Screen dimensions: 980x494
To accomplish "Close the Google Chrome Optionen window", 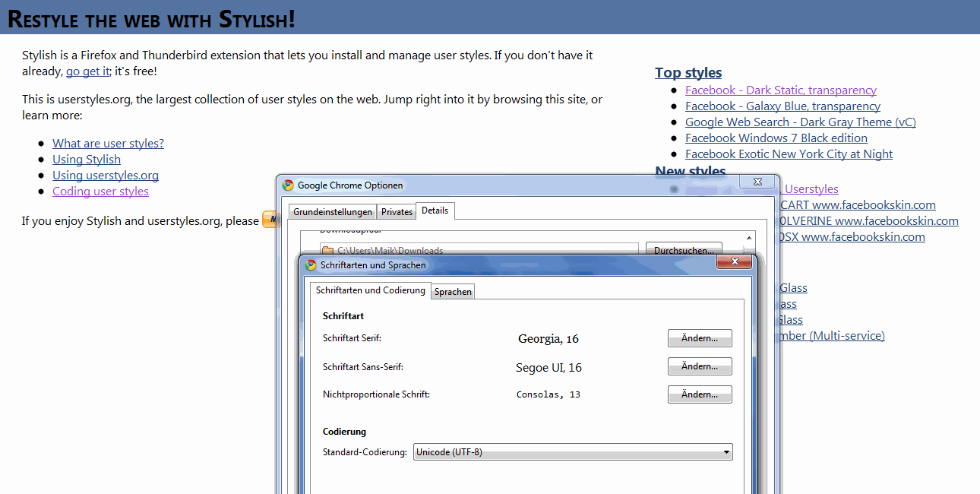I will [x=757, y=182].
